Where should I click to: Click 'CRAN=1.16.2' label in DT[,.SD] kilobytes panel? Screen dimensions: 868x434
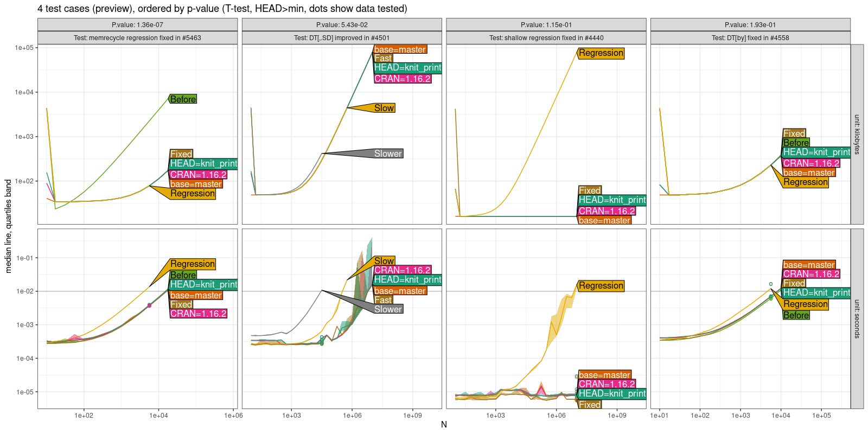(403, 79)
